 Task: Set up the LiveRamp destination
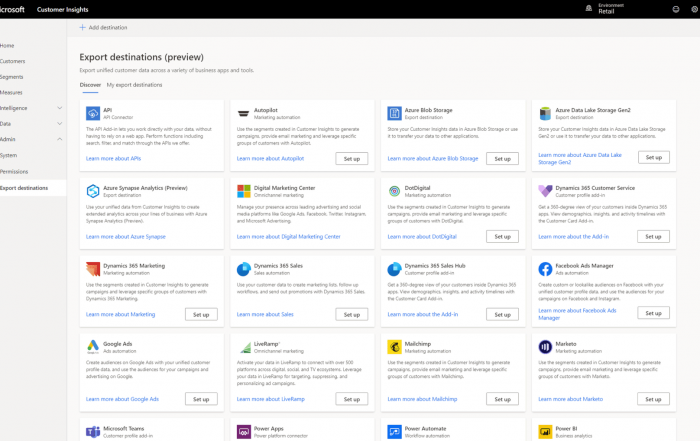pos(352,399)
